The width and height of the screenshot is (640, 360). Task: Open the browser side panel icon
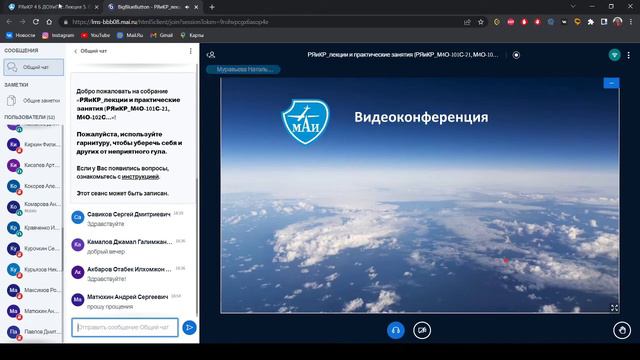[x=604, y=22]
